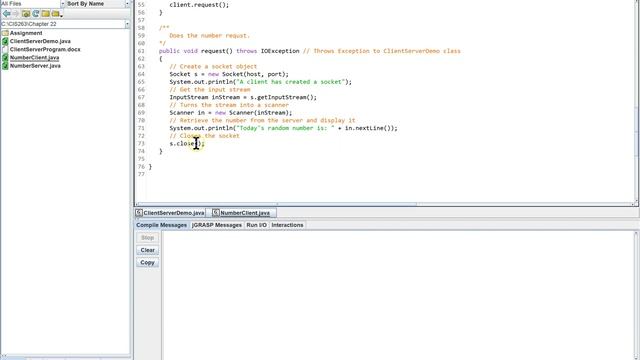
Task: Click line number 73 in the gutter
Action: point(141,143)
